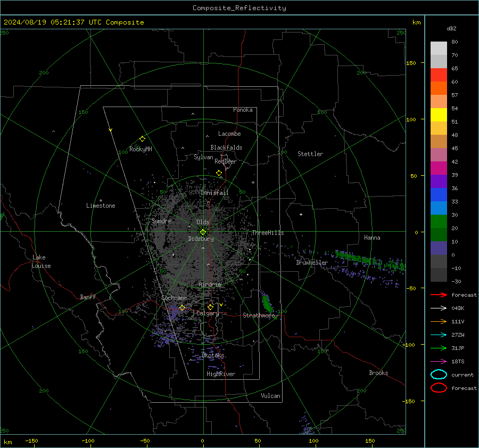
Task: Click the red forecast ellipse icon
Action: coord(439,388)
